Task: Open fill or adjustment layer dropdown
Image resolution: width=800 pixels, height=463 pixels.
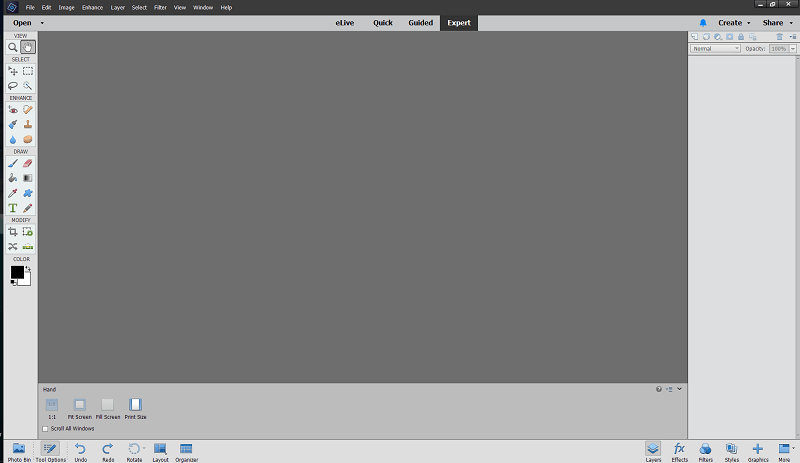Action: tap(718, 37)
